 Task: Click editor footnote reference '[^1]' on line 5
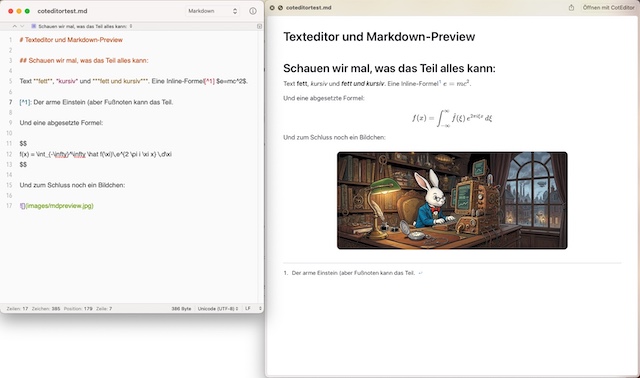209,81
